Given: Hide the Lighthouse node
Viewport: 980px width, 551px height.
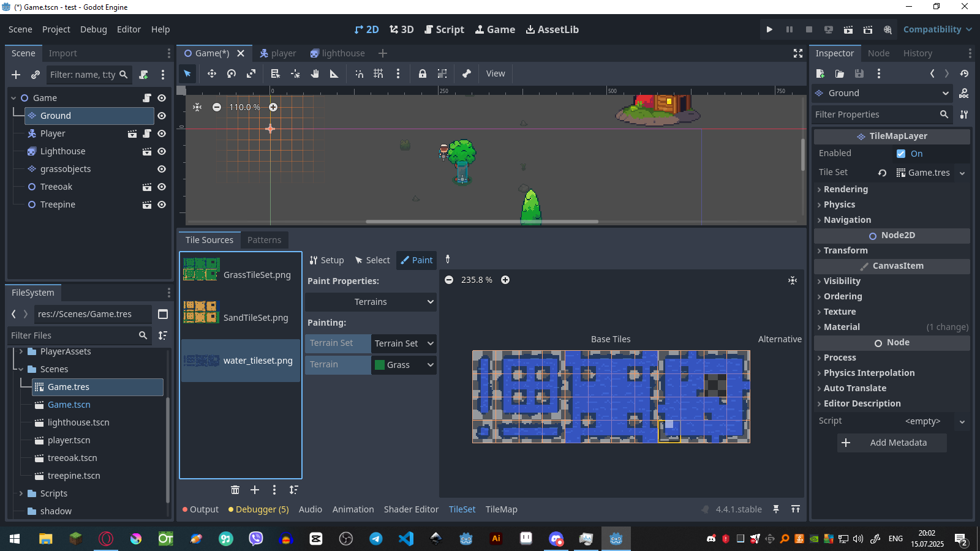Looking at the screenshot, I should click(x=161, y=151).
